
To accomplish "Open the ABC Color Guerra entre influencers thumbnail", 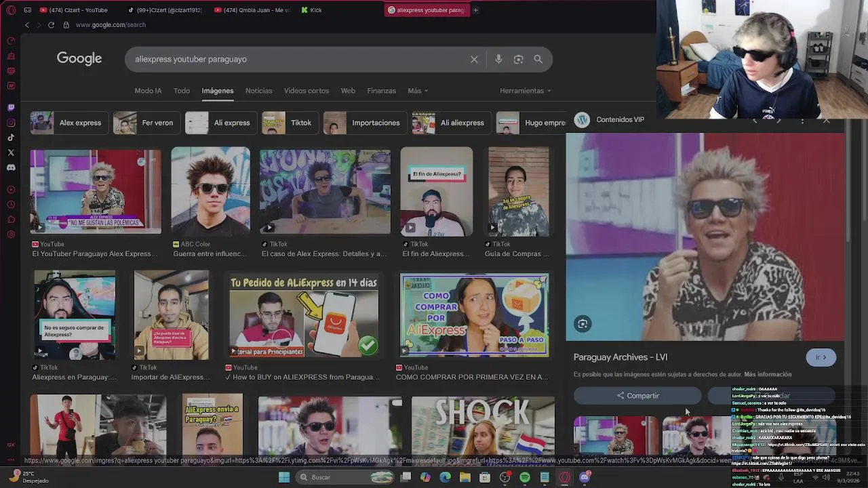I will pos(210,191).
